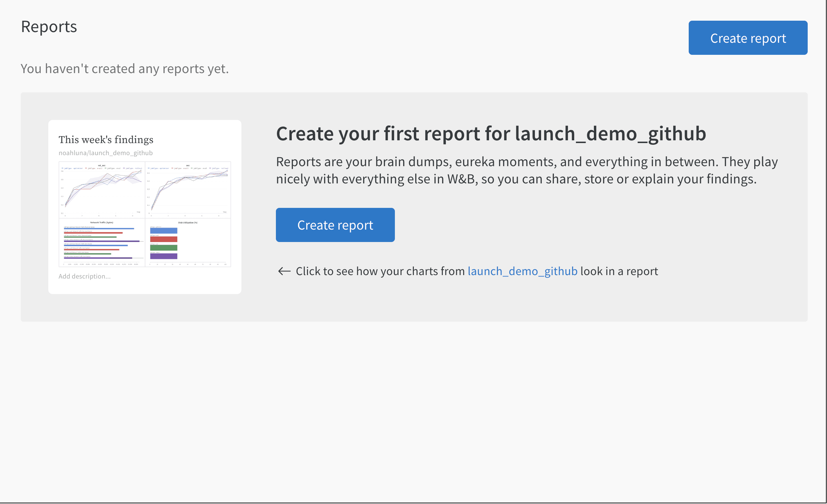Click the left arrow icon beside 'Click to see'

click(284, 271)
